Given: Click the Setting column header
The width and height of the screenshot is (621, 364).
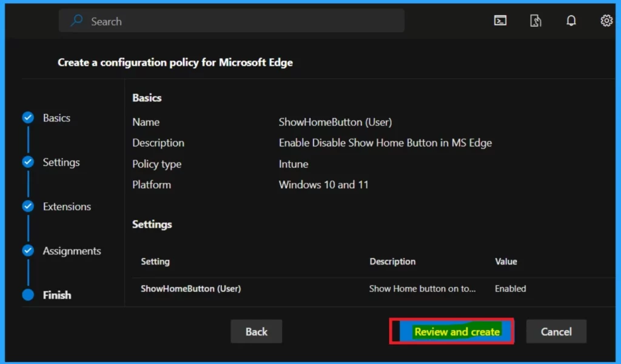Looking at the screenshot, I should point(155,262).
